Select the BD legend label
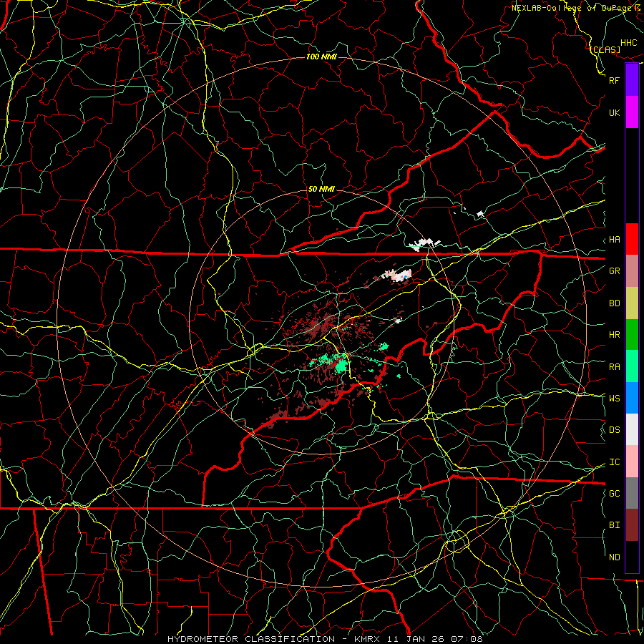 tap(614, 303)
